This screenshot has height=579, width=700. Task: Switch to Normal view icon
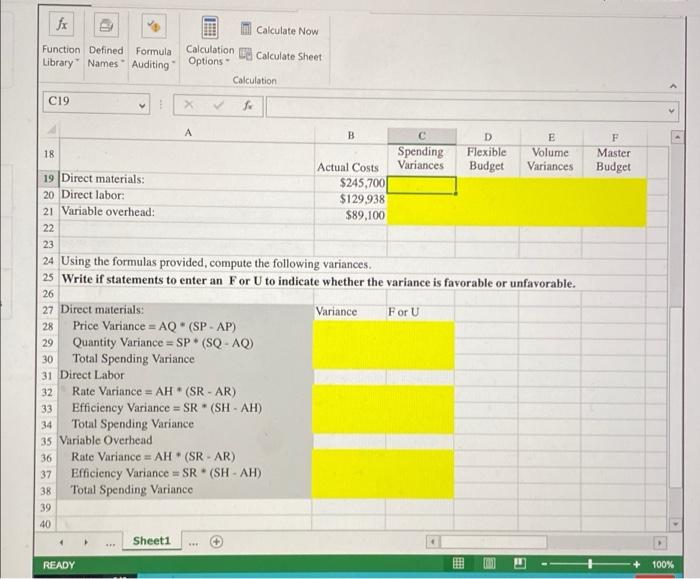tap(458, 564)
